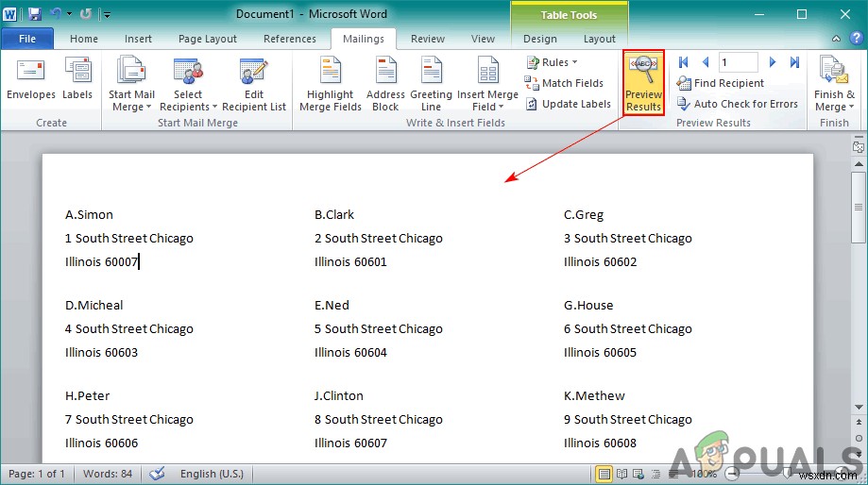Redo the last action
This screenshot has width=868, height=485.
[x=86, y=14]
